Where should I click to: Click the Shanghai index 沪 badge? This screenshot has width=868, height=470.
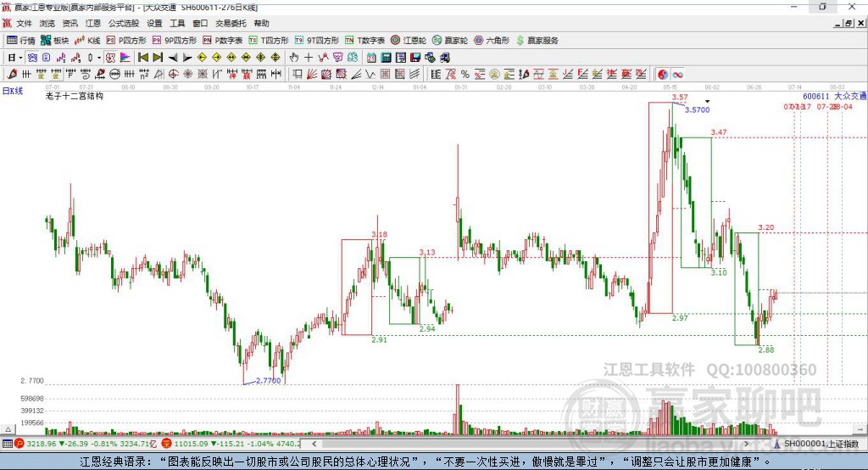tap(20, 444)
